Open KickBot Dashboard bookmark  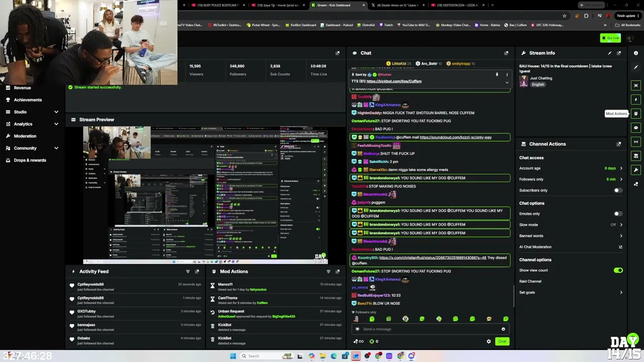[x=301, y=25]
